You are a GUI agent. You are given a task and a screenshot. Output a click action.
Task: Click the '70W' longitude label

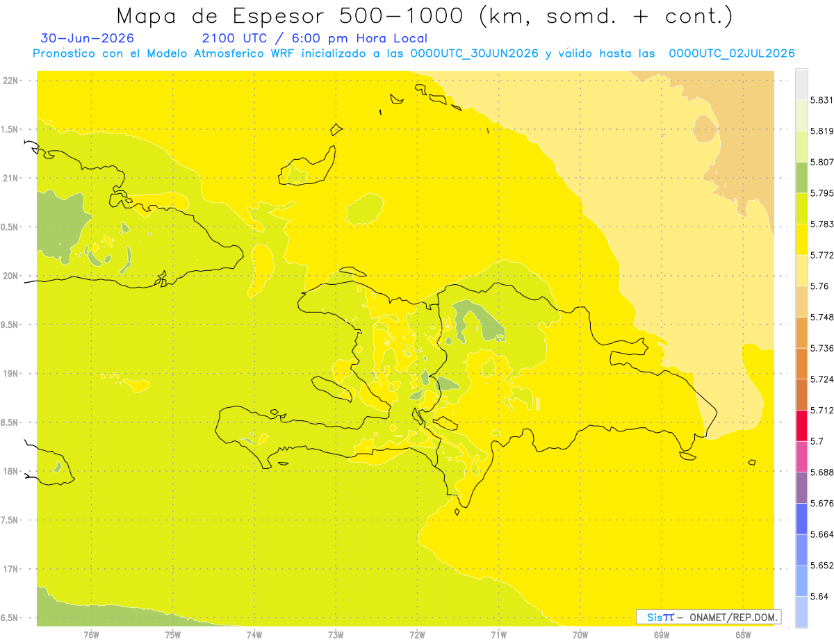coord(580,635)
